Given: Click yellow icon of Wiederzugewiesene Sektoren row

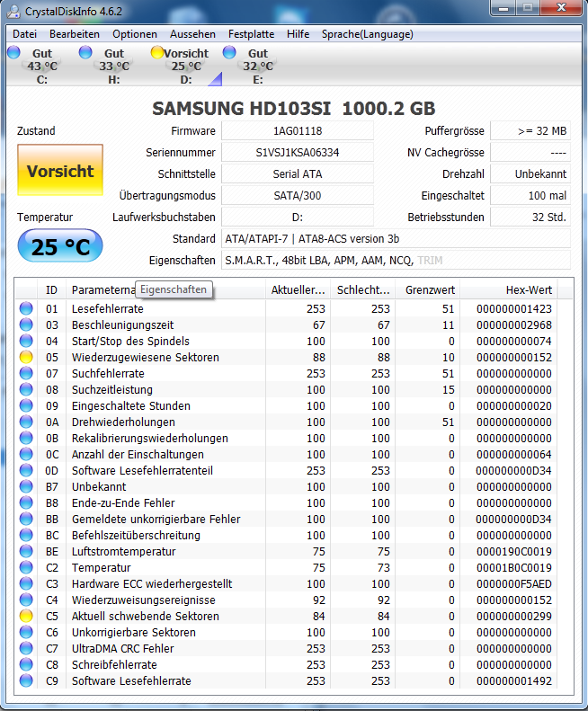Looking at the screenshot, I should click(26, 357).
